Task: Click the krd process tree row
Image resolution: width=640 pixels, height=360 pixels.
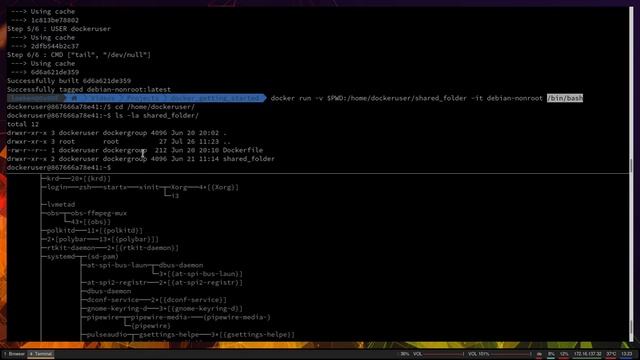Action: click(x=76, y=178)
